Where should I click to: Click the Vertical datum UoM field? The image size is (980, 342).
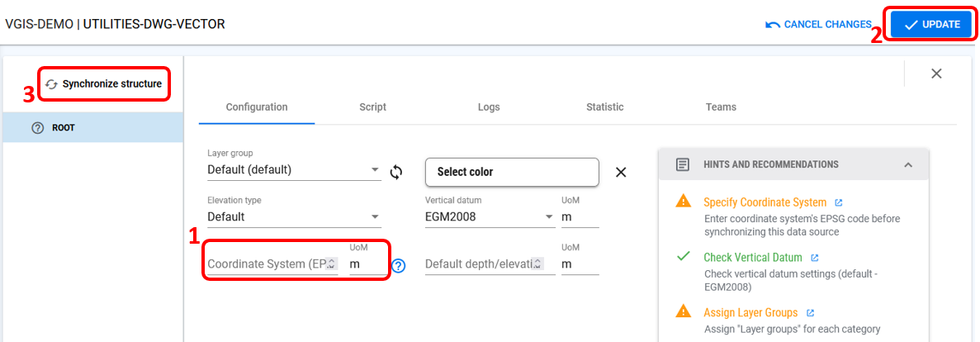coord(580,217)
